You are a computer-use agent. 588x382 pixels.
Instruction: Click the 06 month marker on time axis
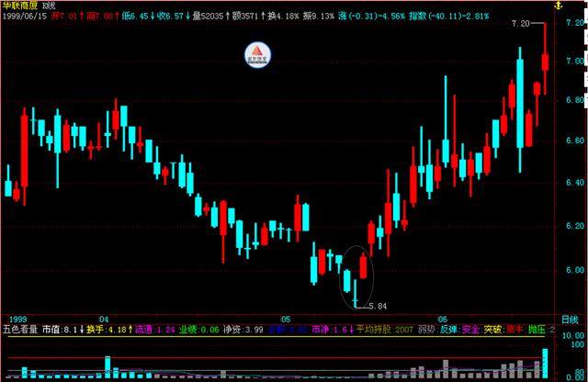443,320
